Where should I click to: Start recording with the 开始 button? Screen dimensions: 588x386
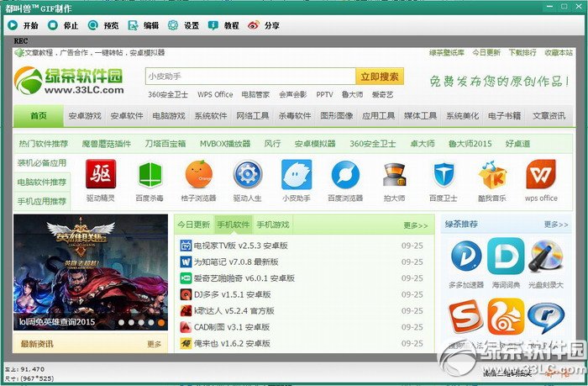pyautogui.click(x=23, y=25)
